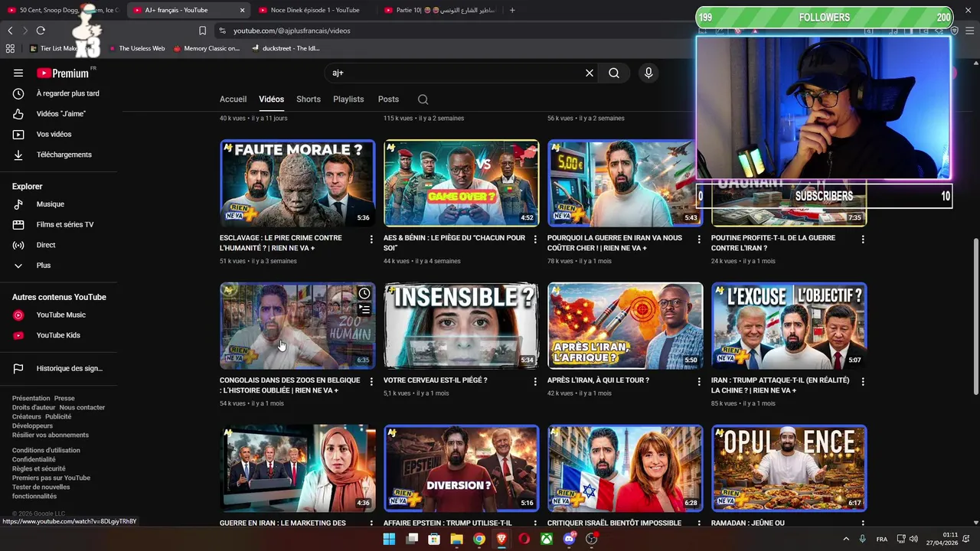The height and width of the screenshot is (551, 980).
Task: Click the magnifier search button
Action: tap(614, 73)
